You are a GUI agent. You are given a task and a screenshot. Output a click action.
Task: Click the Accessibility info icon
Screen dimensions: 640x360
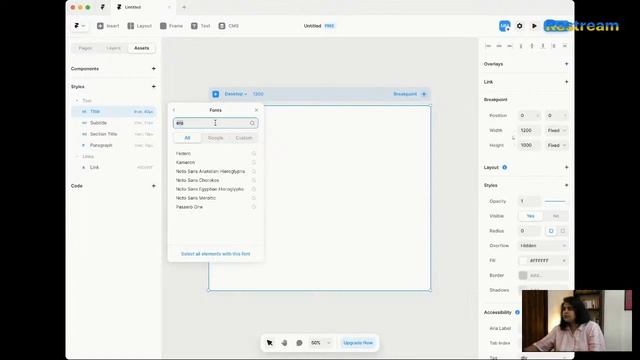517,312
